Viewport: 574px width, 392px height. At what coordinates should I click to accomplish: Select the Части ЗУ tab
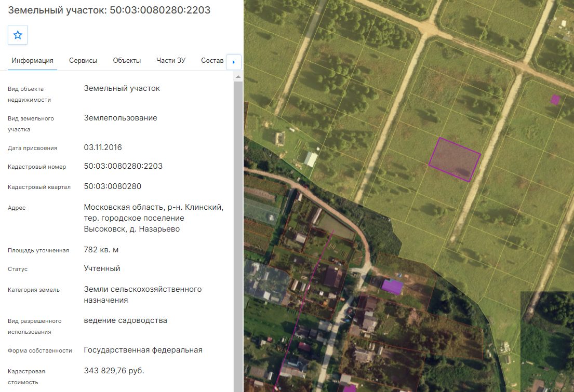click(x=171, y=60)
